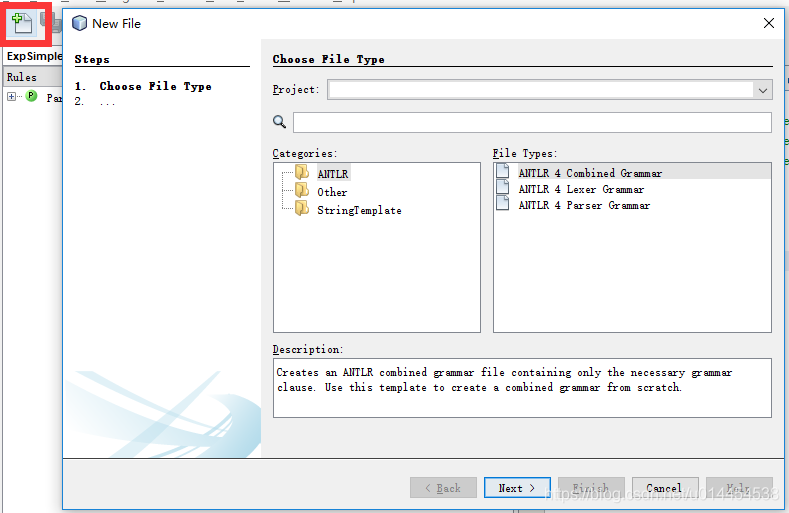Click the Project dropdown arrow

[763, 91]
